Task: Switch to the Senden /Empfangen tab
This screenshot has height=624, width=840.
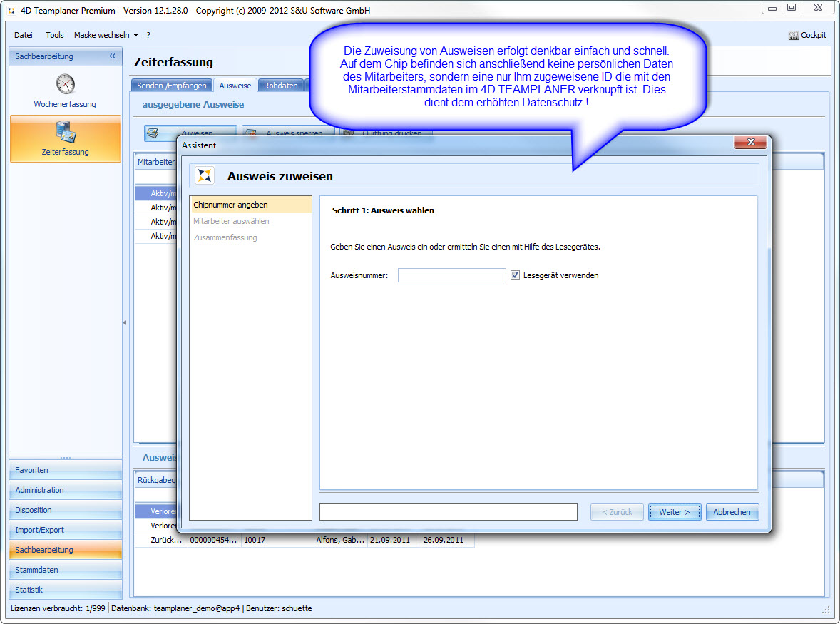Action: point(172,86)
